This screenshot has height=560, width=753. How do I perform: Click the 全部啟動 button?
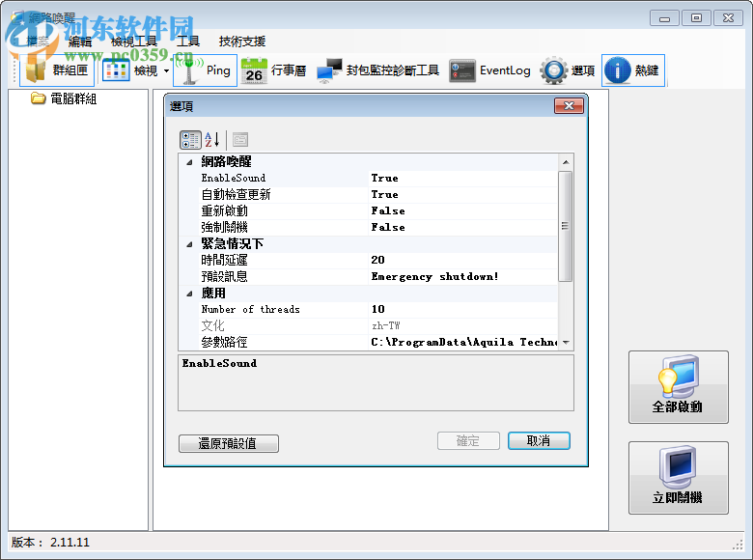point(678,387)
